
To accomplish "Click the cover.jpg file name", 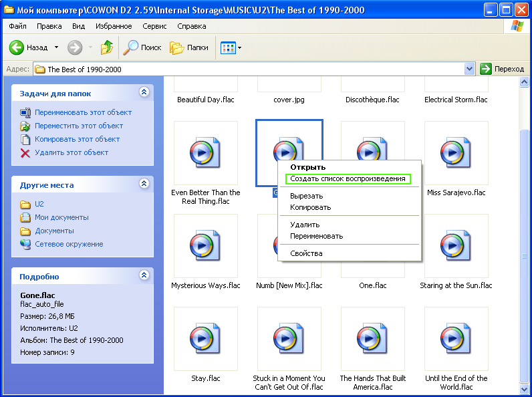I will pyautogui.click(x=289, y=100).
